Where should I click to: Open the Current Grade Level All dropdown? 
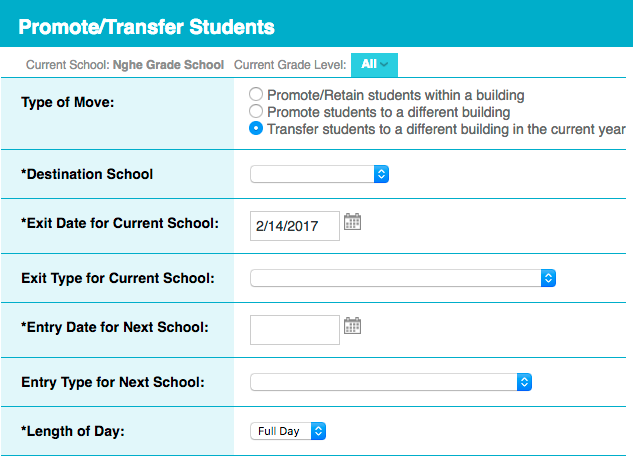click(x=374, y=65)
